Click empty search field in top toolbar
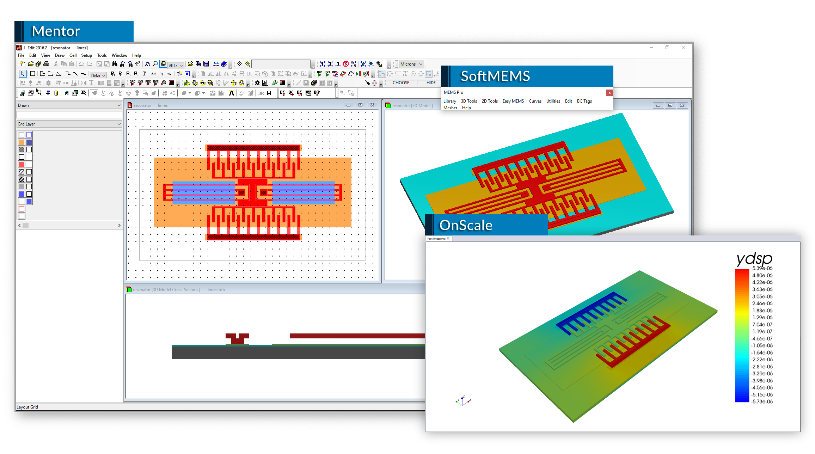815x454 pixels. pyautogui.click(x=281, y=64)
